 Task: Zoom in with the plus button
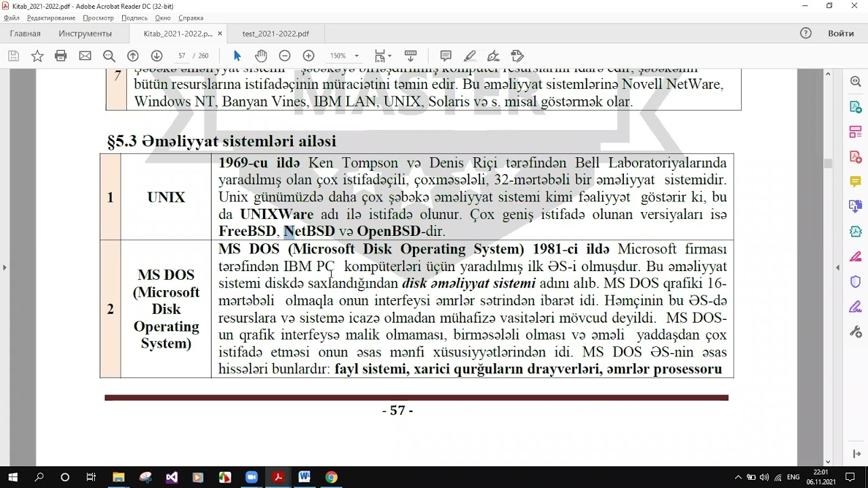[309, 56]
